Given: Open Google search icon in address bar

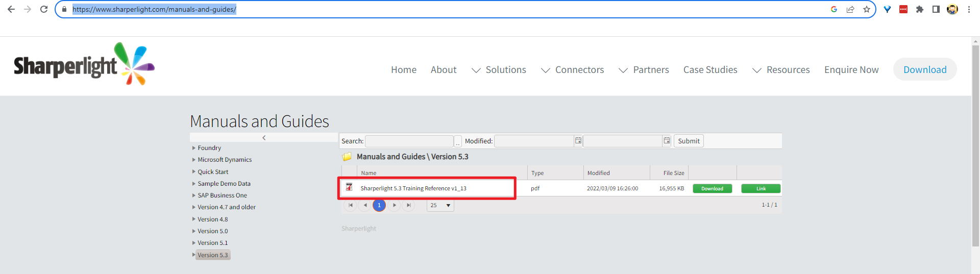Looking at the screenshot, I should pos(834,9).
